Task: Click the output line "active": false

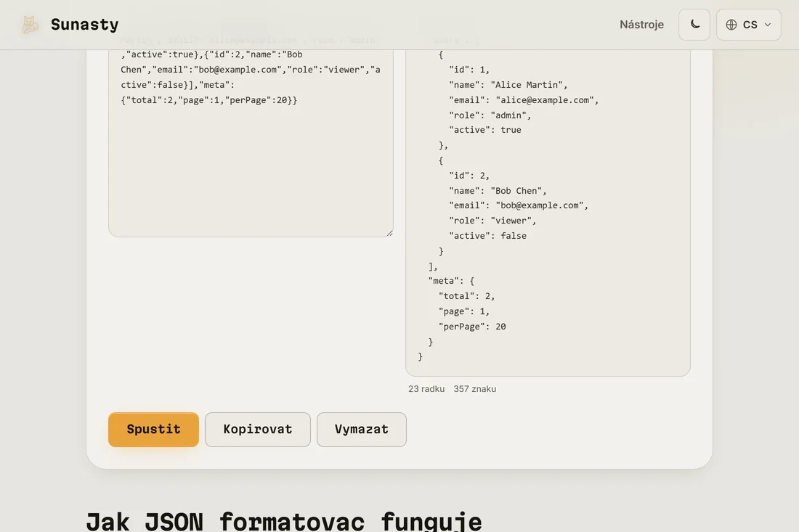Action: click(487, 236)
